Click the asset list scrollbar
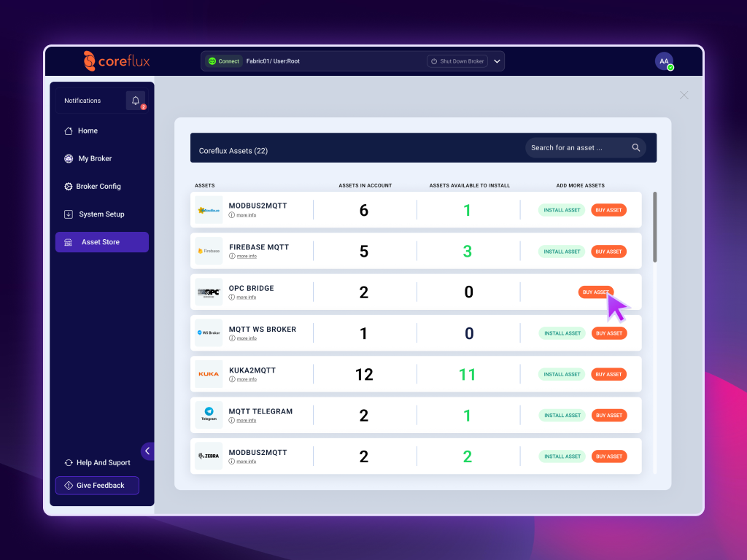This screenshot has width=747, height=560. (655, 227)
